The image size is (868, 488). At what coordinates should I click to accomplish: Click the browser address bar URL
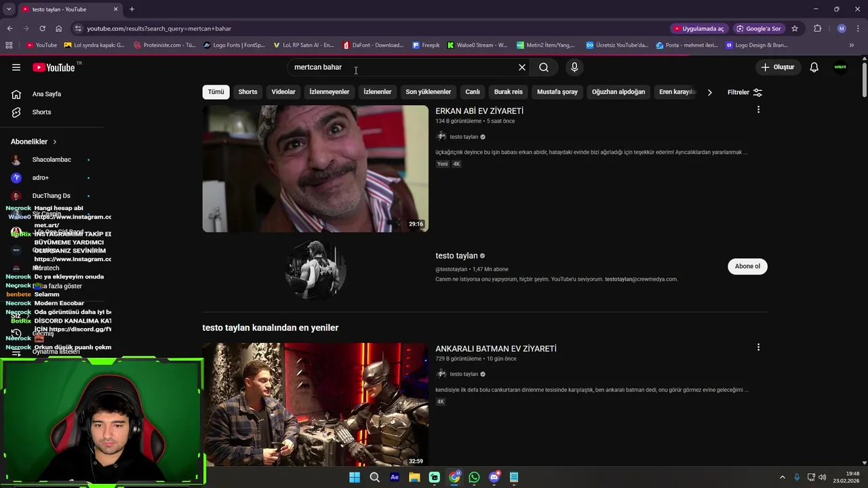[x=159, y=28]
